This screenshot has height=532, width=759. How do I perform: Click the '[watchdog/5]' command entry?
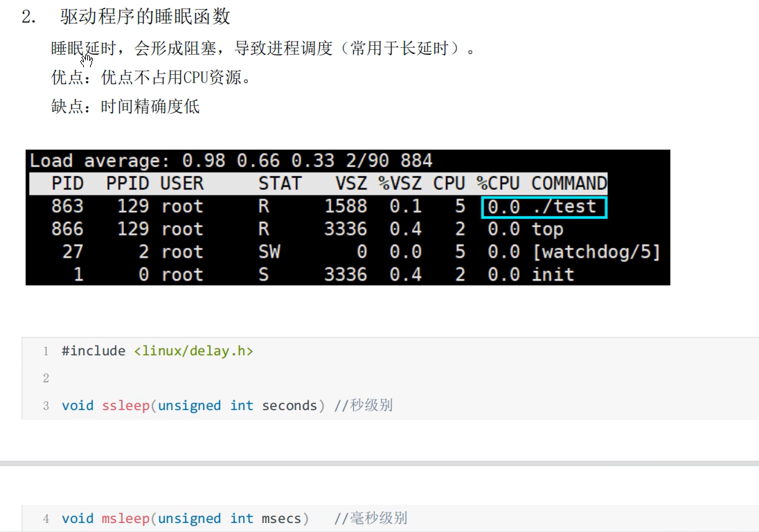click(x=596, y=251)
